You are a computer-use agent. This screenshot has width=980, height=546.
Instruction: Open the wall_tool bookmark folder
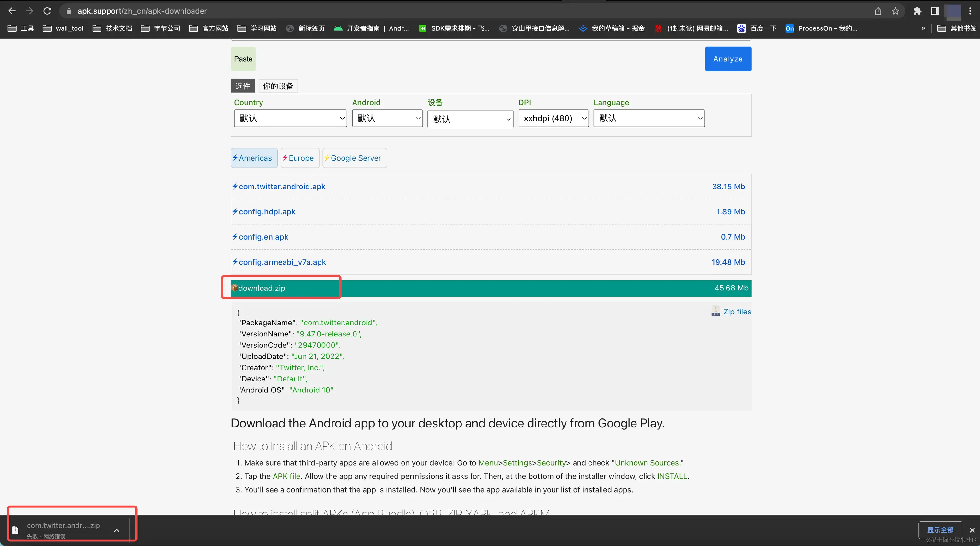[63, 28]
